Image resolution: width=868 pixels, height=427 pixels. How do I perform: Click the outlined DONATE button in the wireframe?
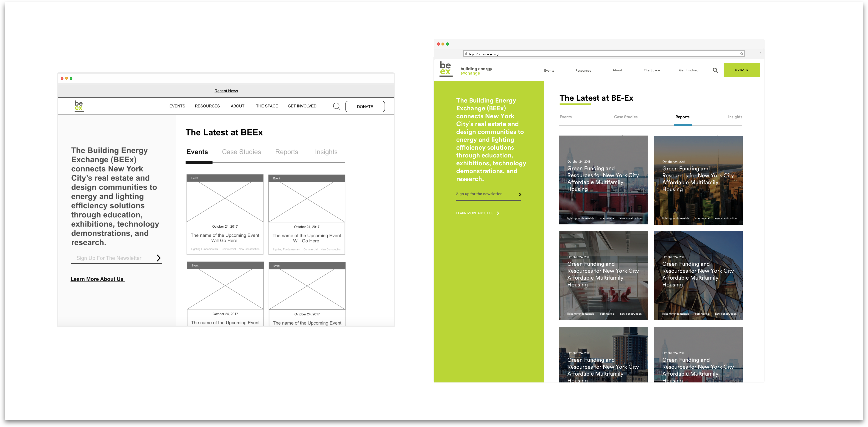(365, 106)
